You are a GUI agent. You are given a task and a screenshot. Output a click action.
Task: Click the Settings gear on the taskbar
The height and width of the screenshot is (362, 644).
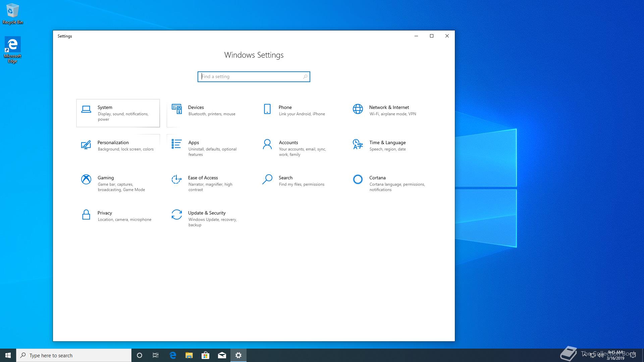click(x=238, y=355)
